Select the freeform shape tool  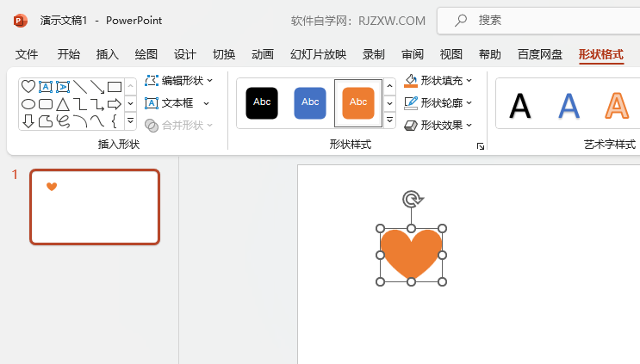(x=46, y=121)
